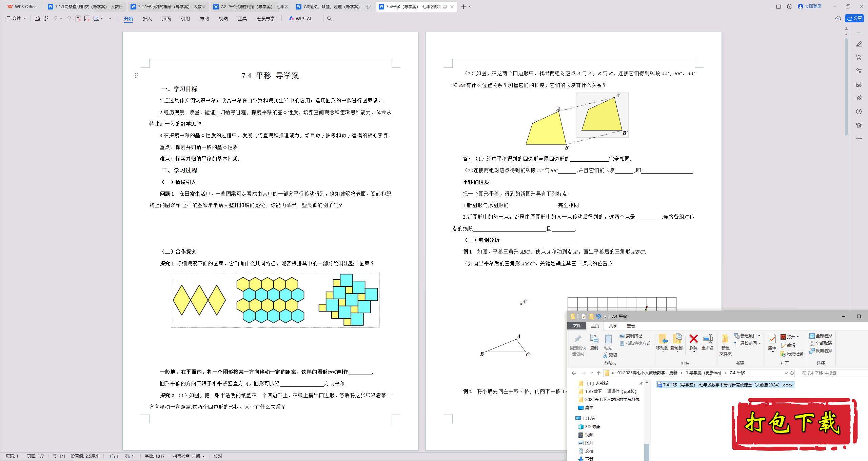Switch to the 插入 ribbon tab
This screenshot has width=868, height=461.
pyautogui.click(x=147, y=19)
